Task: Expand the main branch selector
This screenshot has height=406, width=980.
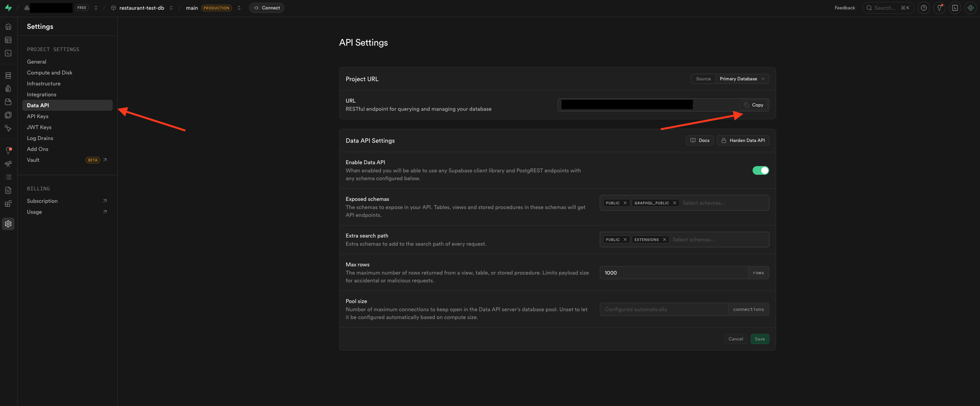Action: point(239,8)
